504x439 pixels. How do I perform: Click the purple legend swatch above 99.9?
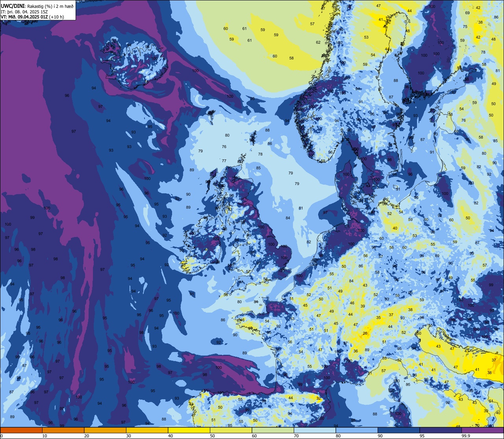point(482,430)
